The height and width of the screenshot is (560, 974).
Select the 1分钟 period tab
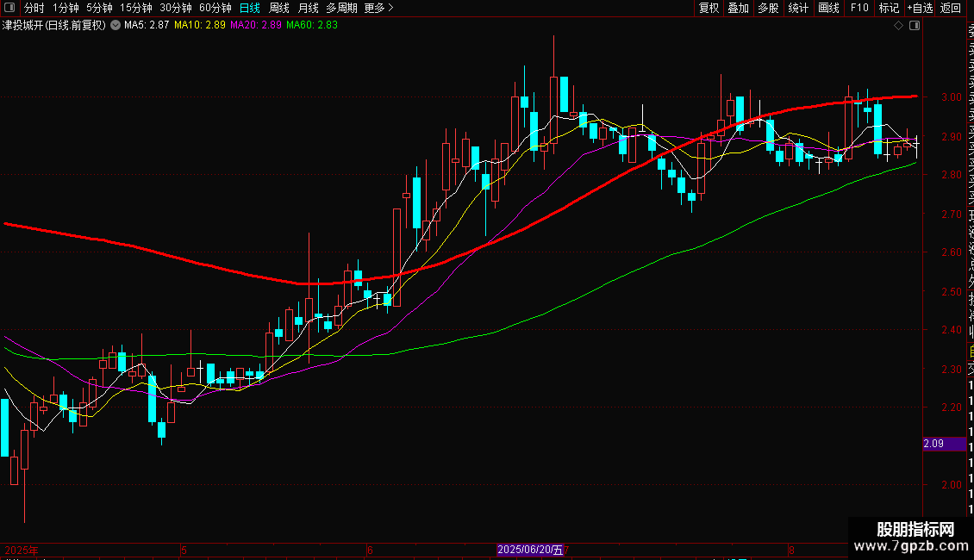point(66,8)
